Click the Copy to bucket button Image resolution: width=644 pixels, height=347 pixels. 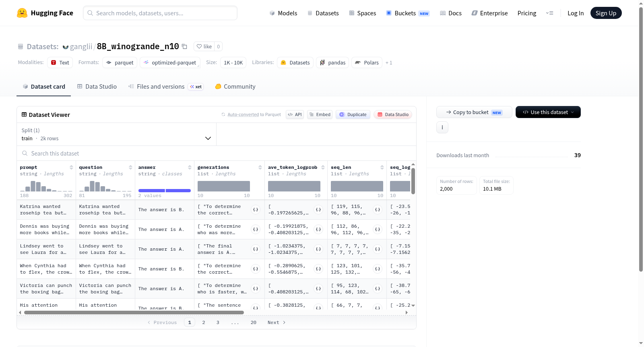(x=474, y=112)
